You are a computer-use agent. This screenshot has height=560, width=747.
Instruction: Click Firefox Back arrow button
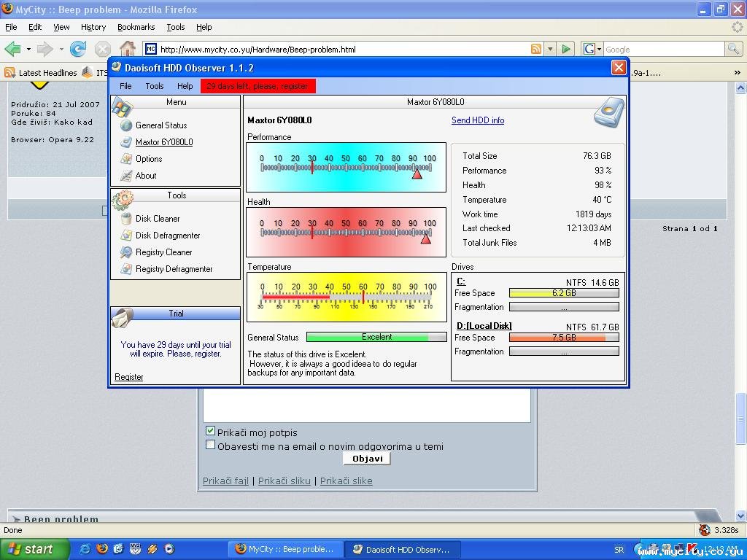13,49
